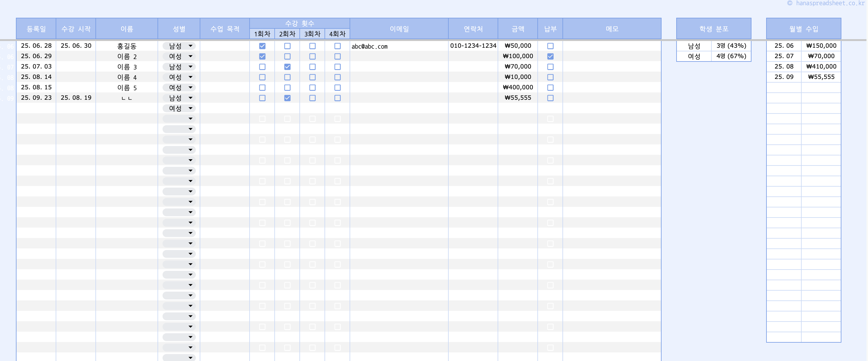This screenshot has height=361, width=868.
Task: Toggle 3회차 checkbox for 이름 4
Action: pos(312,77)
